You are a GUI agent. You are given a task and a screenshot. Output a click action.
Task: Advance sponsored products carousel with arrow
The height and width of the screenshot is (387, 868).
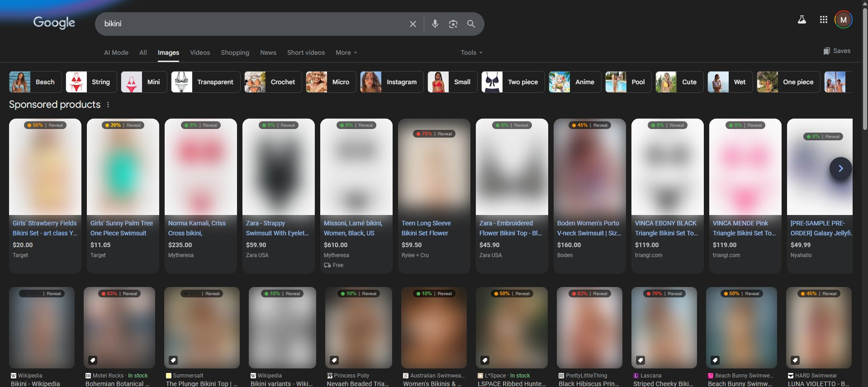[x=840, y=168]
